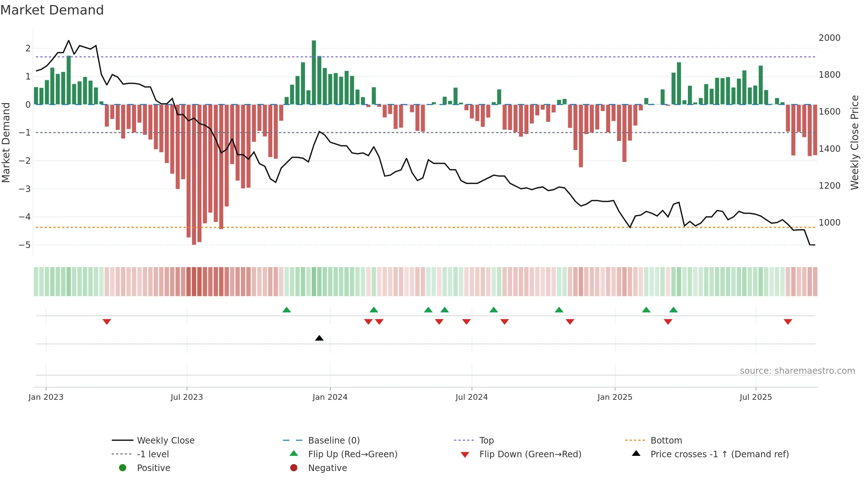Viewport: 868px width, 488px height.
Task: Click the Top legend label
Action: tap(486, 440)
